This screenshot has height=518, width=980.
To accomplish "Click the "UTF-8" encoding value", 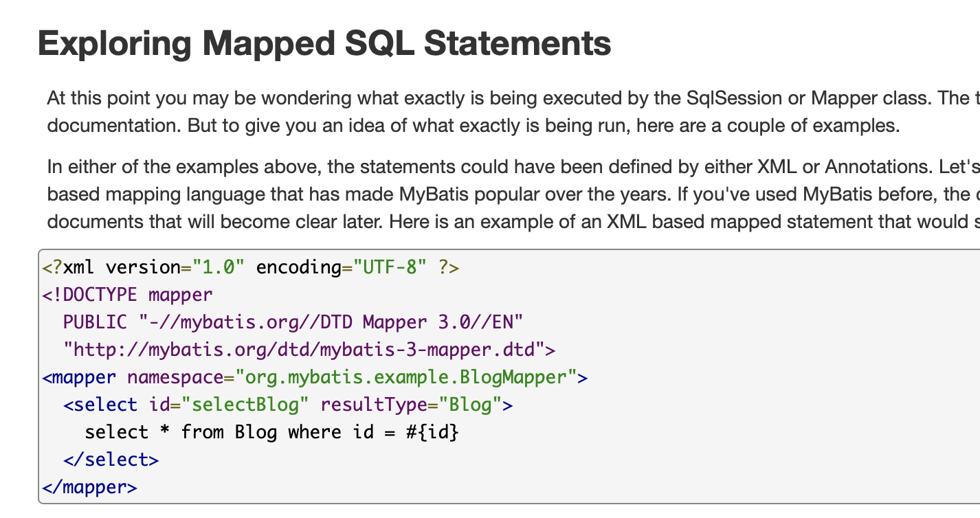I will tap(385, 267).
